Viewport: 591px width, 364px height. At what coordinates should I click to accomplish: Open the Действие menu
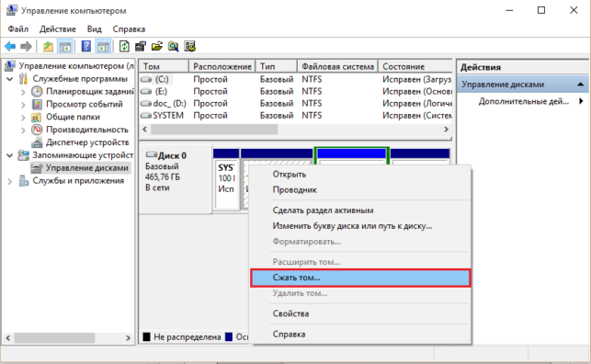[x=58, y=29]
